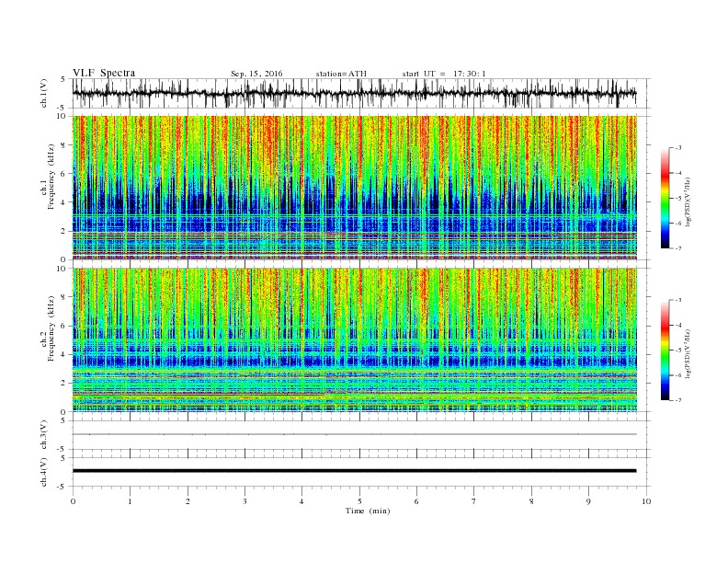Viewport: 728px width, 563px height.
Task: Click the "Time (min)" x-axis label
Action: [x=368, y=511]
